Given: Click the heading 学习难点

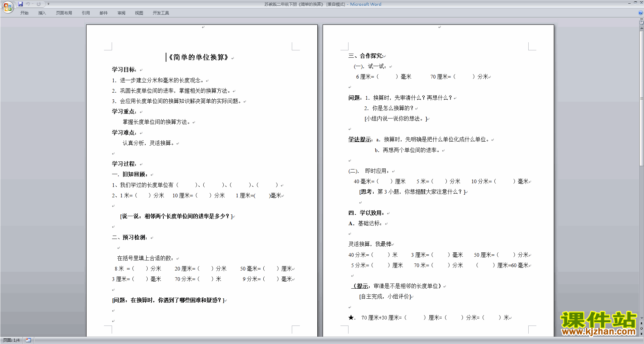Looking at the screenshot, I should [x=124, y=133].
